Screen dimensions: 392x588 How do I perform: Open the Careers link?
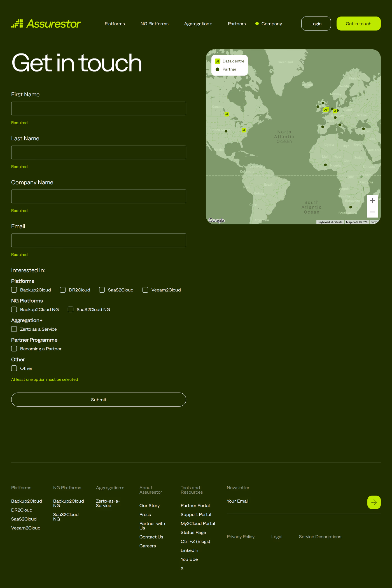[x=148, y=546]
